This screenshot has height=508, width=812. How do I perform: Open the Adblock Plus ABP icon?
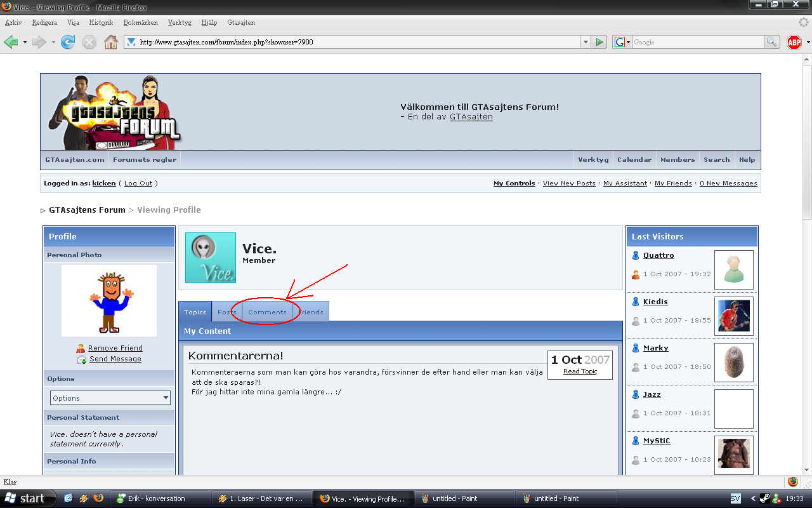(x=794, y=42)
